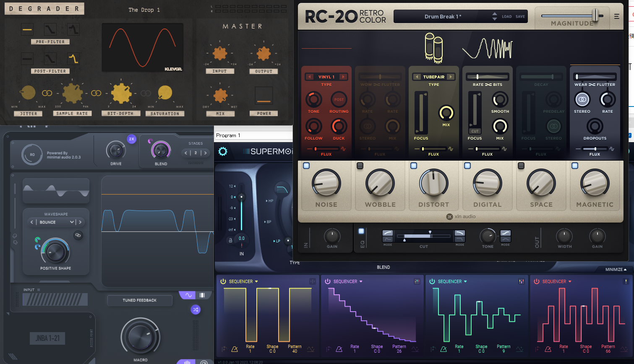Screen dimensions: 634x364
Task: Open the RC-20 hamburger menu
Action: (x=616, y=16)
